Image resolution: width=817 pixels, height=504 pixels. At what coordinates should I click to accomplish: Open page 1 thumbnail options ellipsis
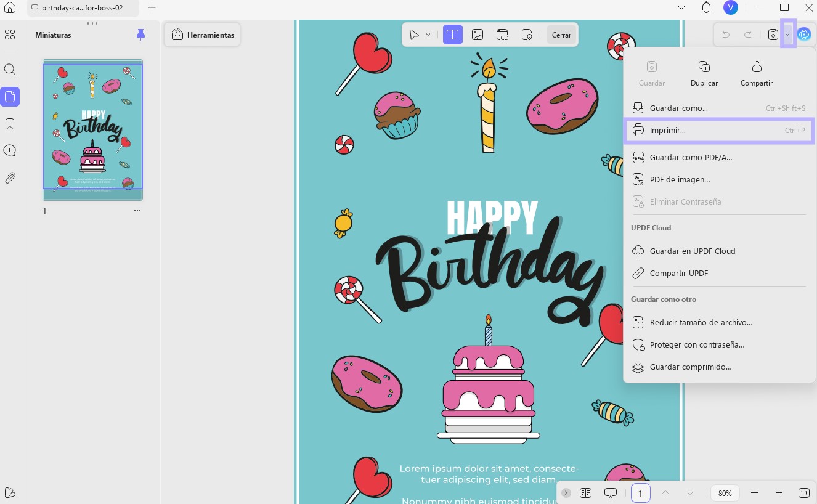(137, 211)
